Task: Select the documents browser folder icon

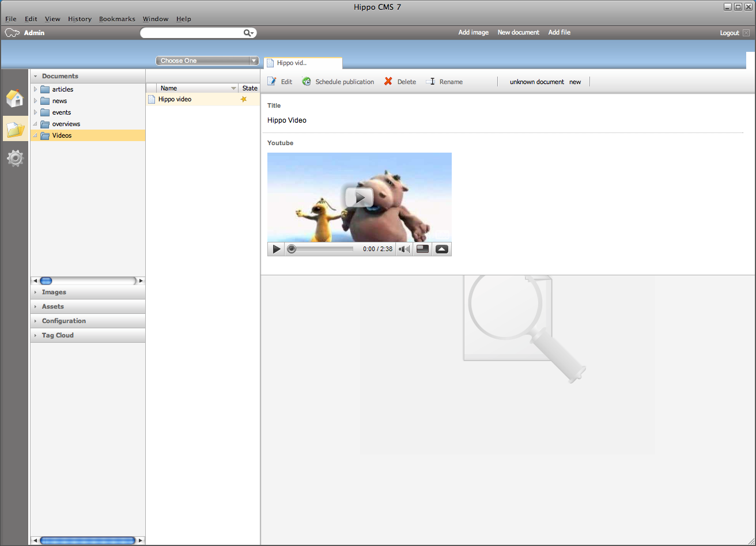Action: pos(15,128)
